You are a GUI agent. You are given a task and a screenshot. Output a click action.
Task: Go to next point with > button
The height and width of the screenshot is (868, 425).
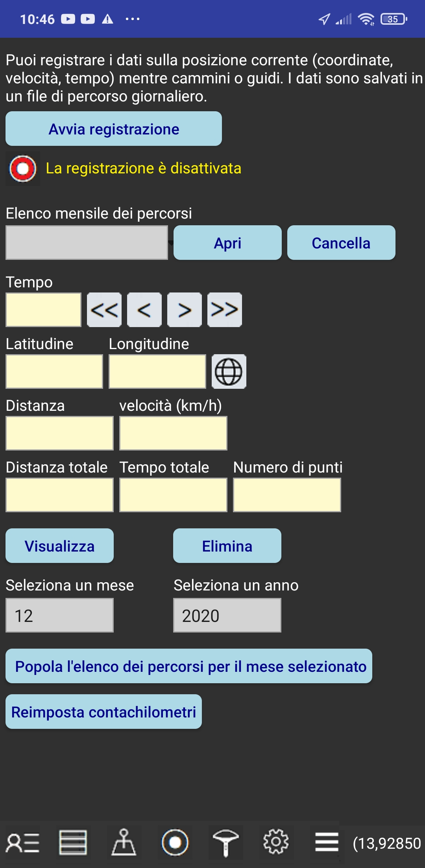[x=185, y=310]
